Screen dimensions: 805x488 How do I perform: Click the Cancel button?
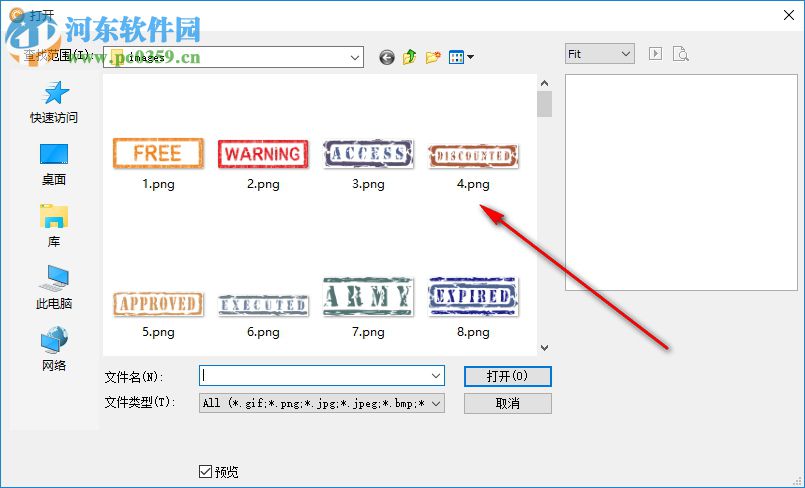click(507, 403)
